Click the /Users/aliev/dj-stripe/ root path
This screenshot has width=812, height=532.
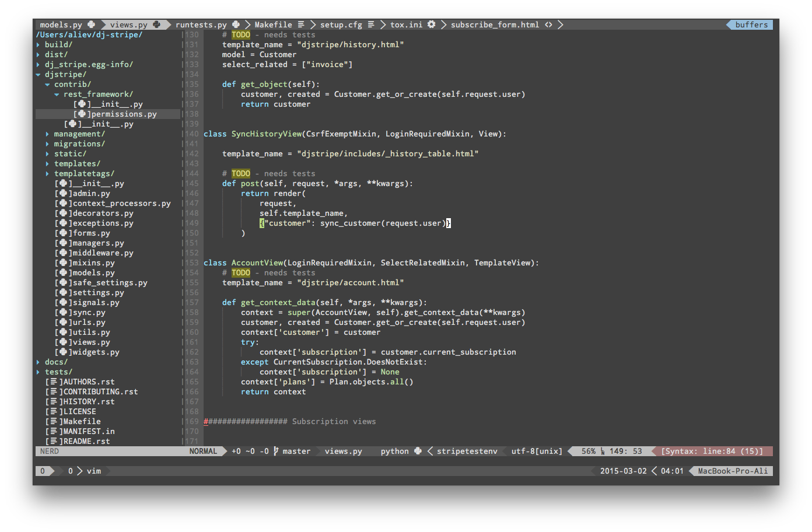(89, 34)
